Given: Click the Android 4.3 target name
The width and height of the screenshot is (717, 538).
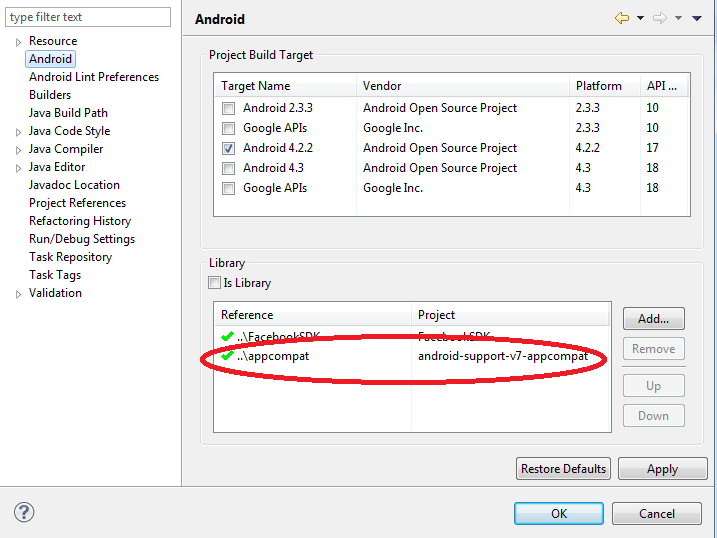Looking at the screenshot, I should pos(273,168).
